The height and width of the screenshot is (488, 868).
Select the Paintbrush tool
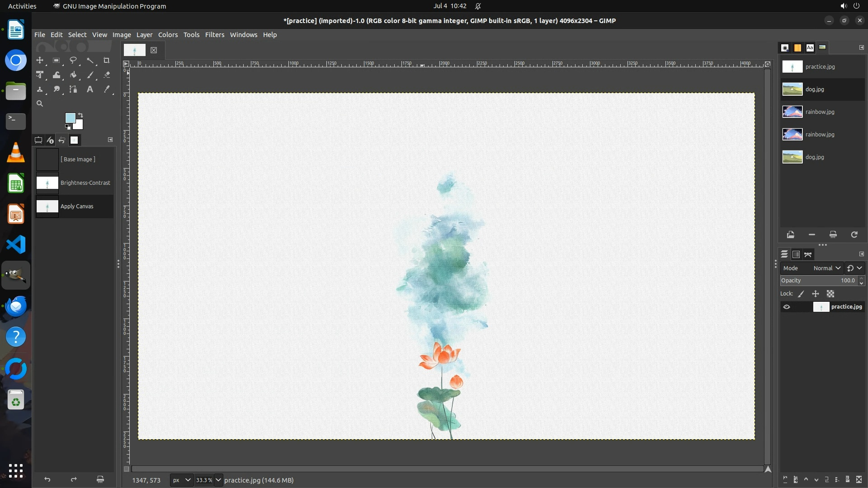tap(90, 75)
